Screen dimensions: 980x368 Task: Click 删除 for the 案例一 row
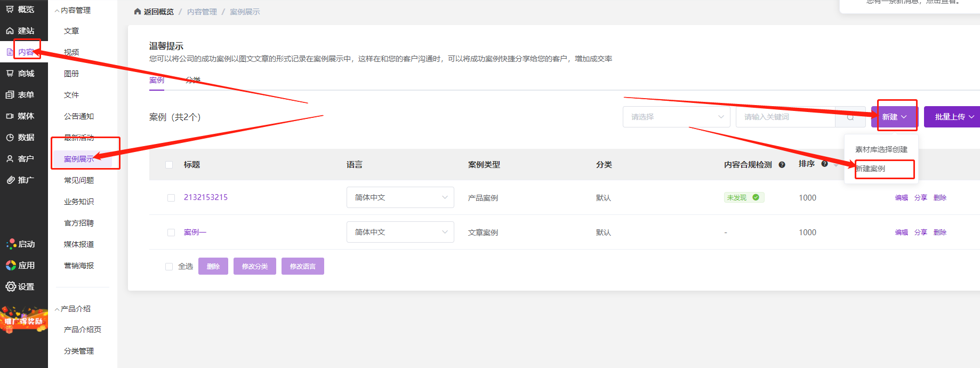tap(940, 232)
